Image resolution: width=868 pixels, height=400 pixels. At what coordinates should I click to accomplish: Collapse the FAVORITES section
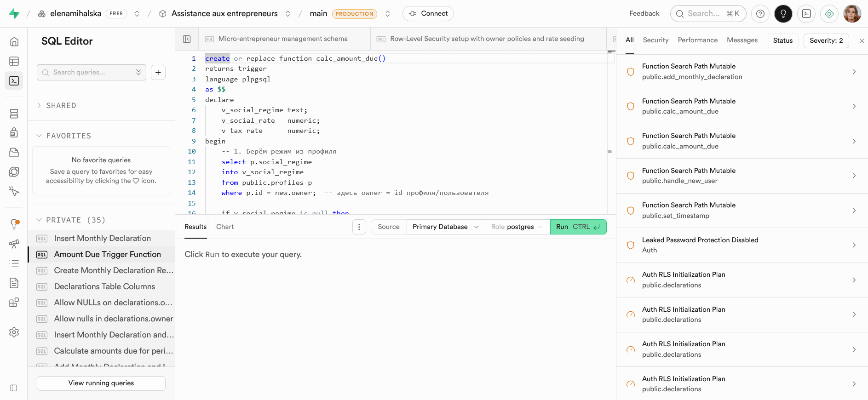coord(64,136)
